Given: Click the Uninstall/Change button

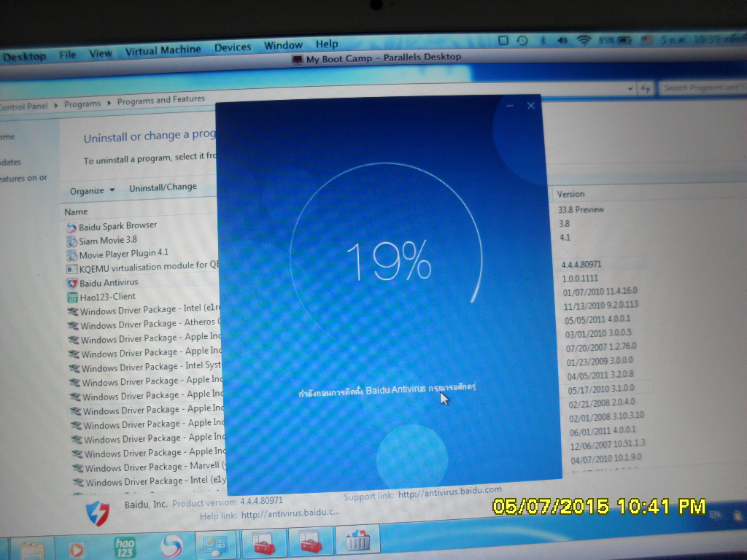Looking at the screenshot, I should click(x=163, y=187).
